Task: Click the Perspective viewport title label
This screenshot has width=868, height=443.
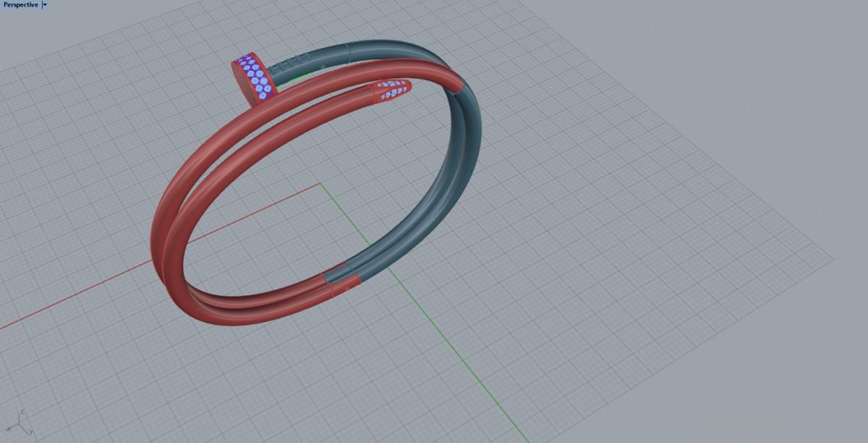Action: point(21,4)
